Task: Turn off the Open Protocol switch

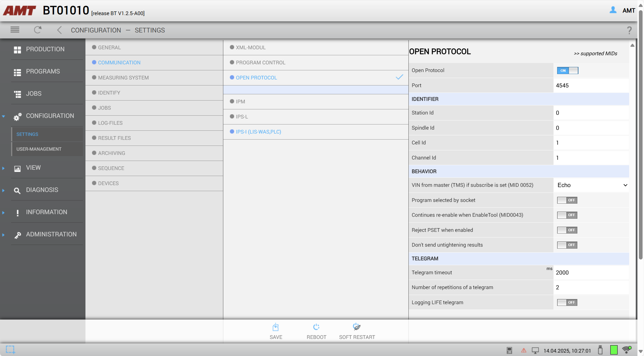Action: [x=567, y=70]
